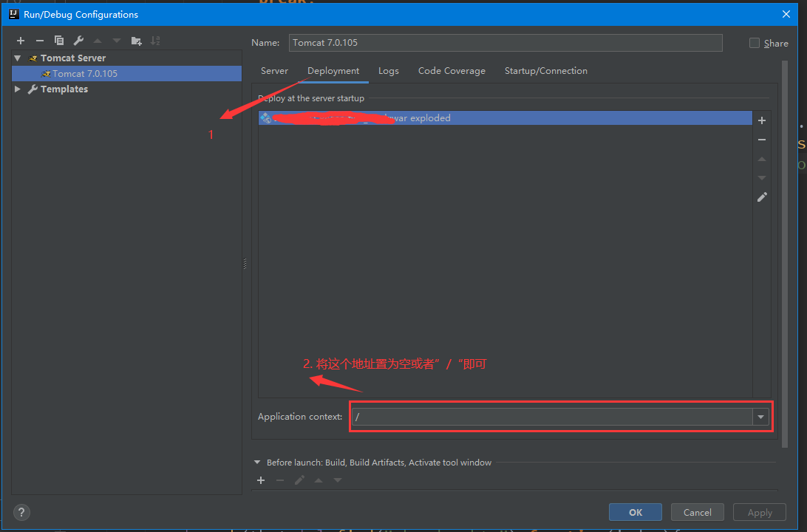Viewport: 807px width, 532px height.
Task: Focus the Name input field
Action: pyautogui.click(x=505, y=43)
